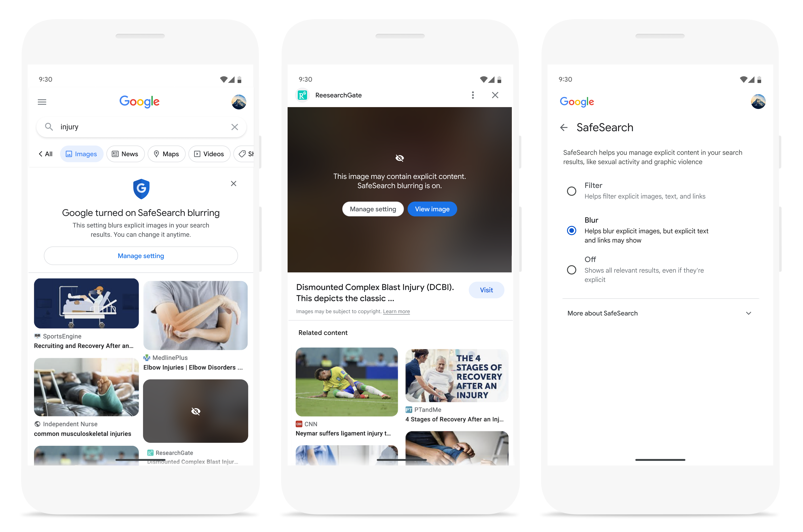Viewport: 803px width, 532px height.
Task: Click the View image button
Action: [432, 209]
